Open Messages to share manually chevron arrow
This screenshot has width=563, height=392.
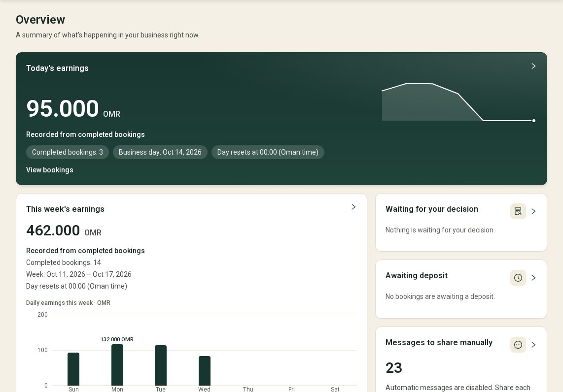[x=533, y=345]
